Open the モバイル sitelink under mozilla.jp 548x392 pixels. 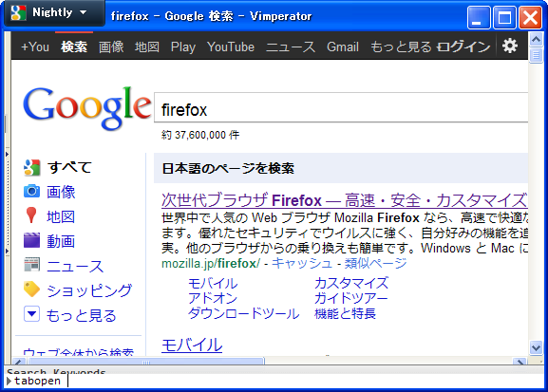click(213, 283)
